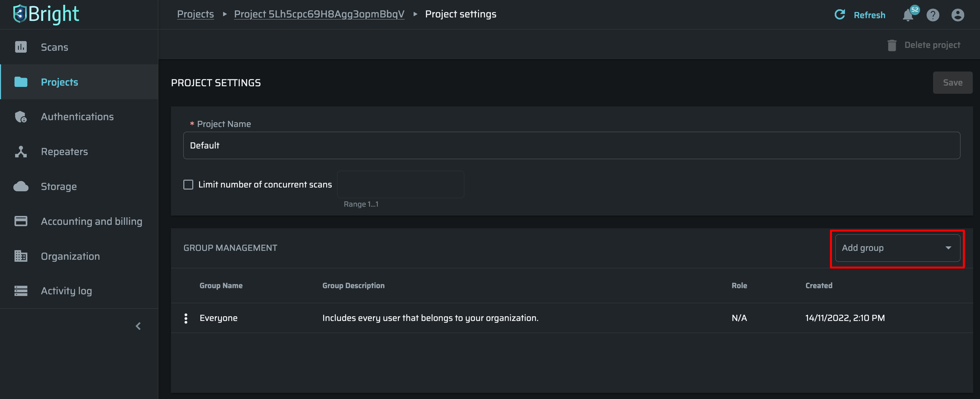Click the Save button

[x=952, y=82]
